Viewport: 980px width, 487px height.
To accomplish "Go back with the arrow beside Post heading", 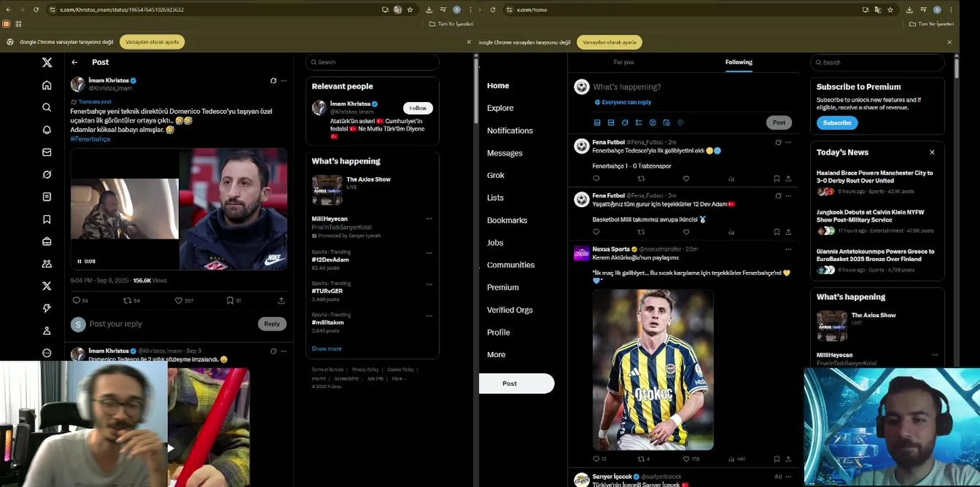I will 74,62.
